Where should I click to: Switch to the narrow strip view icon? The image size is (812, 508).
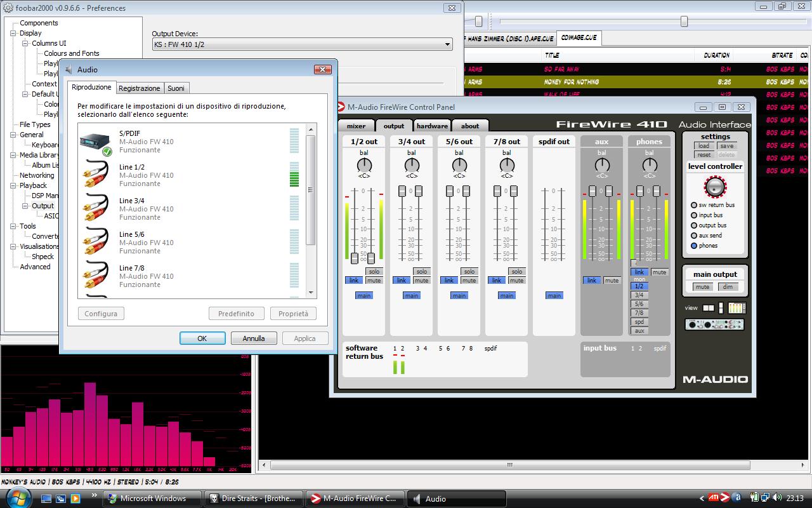coord(721,308)
